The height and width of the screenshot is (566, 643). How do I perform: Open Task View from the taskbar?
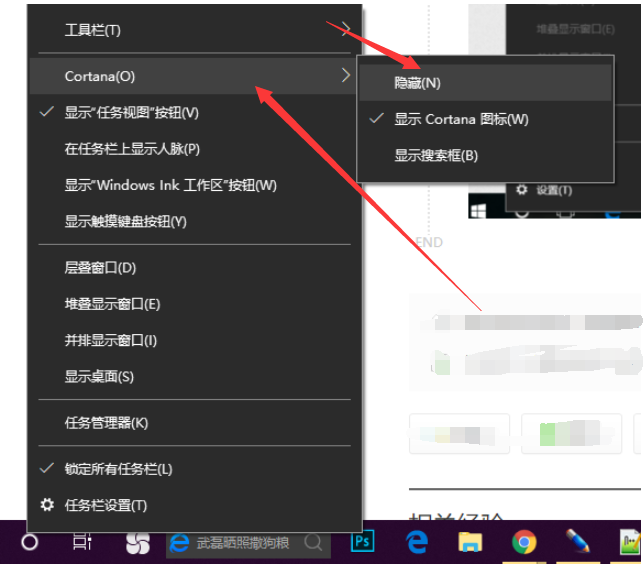pos(83,542)
